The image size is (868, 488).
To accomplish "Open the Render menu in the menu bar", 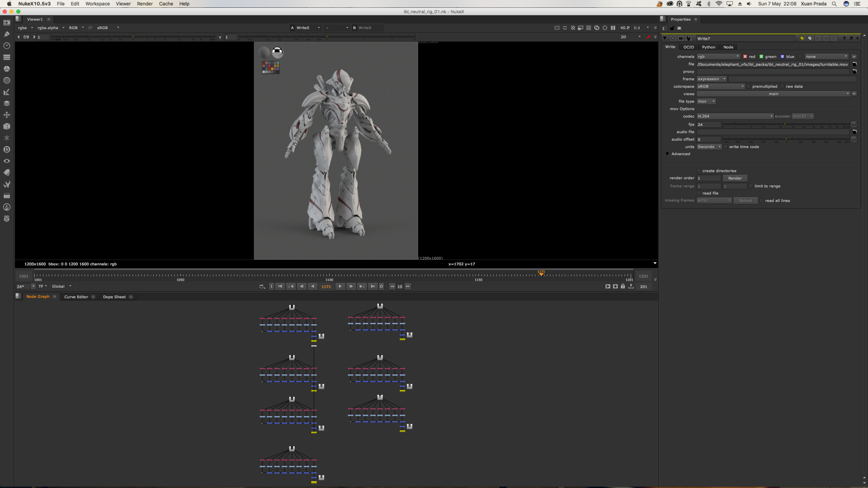I will [145, 4].
